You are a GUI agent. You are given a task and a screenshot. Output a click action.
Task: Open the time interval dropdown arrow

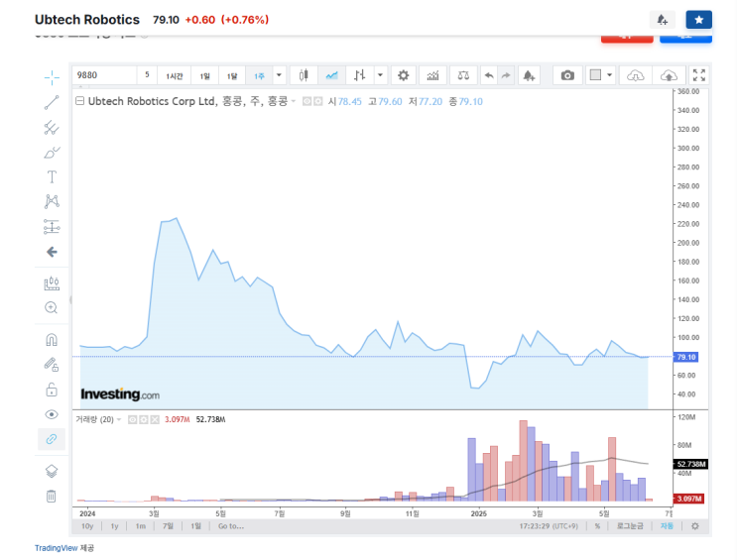(x=279, y=75)
